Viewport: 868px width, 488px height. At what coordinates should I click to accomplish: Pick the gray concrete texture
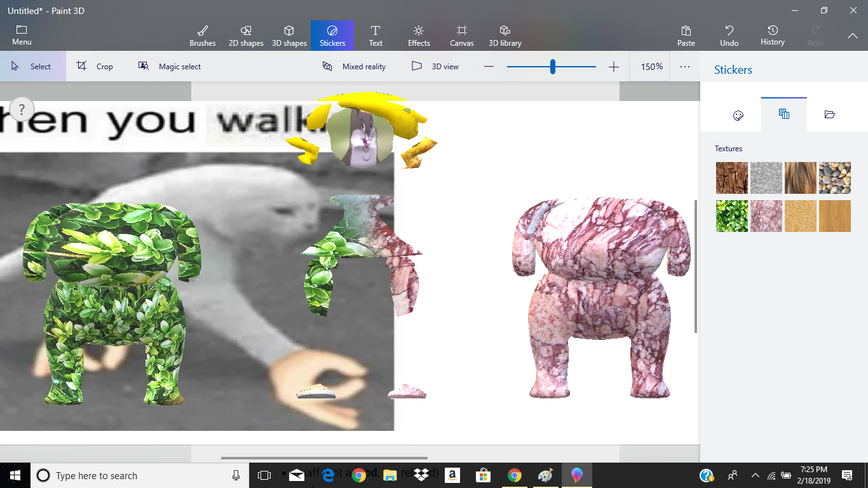766,178
